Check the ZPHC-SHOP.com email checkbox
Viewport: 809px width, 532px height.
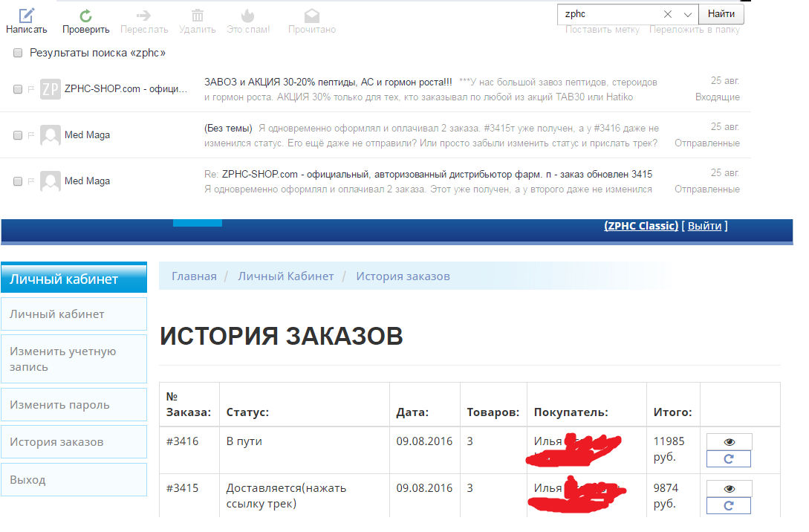pyautogui.click(x=18, y=89)
